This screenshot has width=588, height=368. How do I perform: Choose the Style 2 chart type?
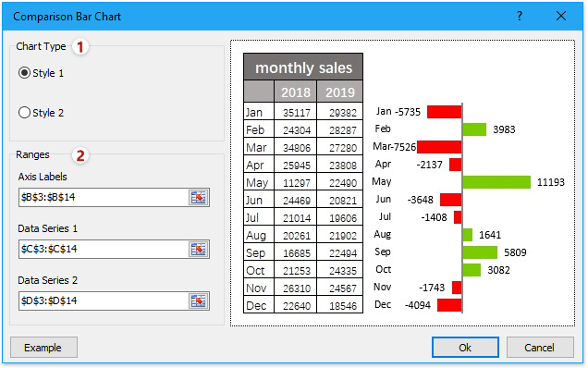[24, 113]
